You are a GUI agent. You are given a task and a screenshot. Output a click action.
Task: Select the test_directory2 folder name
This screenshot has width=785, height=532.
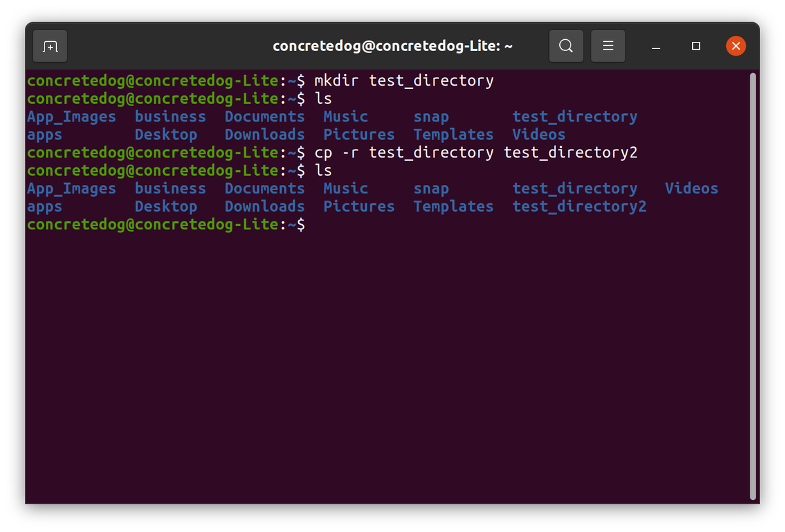pyautogui.click(x=578, y=206)
